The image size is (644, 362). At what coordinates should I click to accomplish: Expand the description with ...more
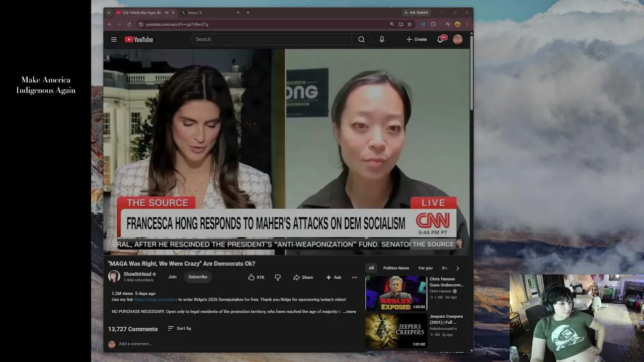coord(350,312)
